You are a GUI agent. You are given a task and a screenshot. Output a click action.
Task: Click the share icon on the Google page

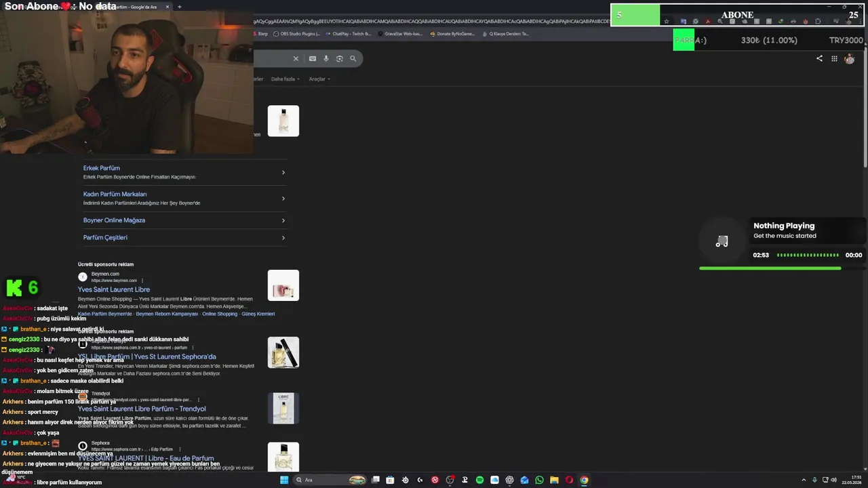(819, 58)
